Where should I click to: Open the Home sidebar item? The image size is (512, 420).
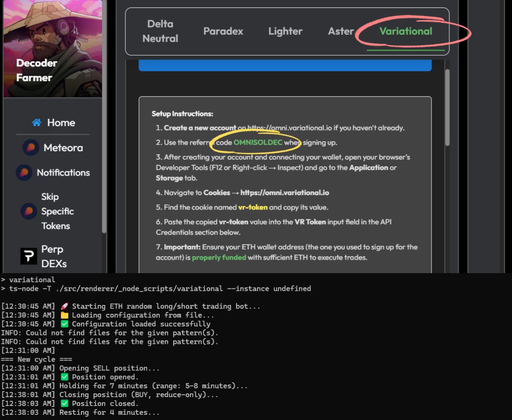(x=53, y=123)
